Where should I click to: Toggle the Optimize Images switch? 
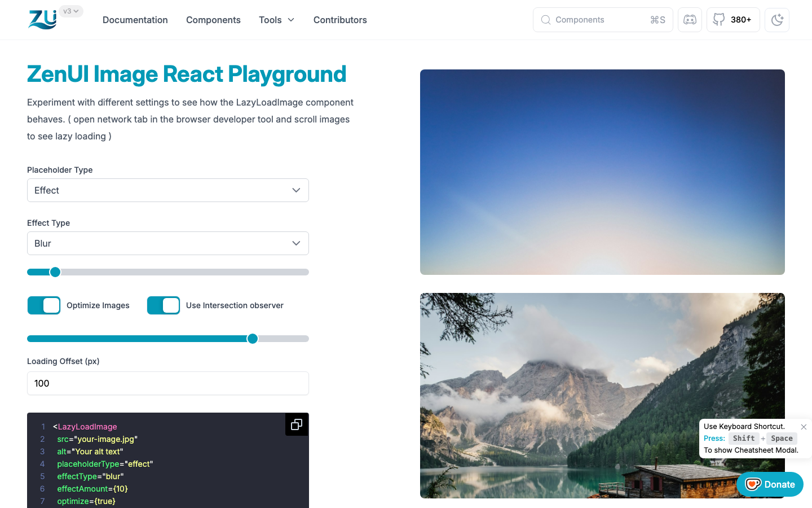(x=44, y=305)
